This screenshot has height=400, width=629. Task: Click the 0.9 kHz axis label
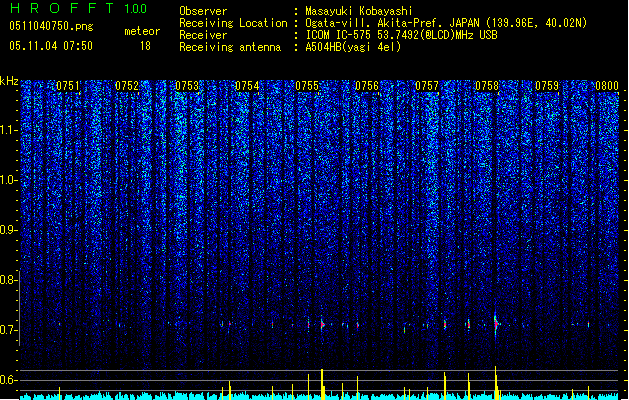pos(9,230)
